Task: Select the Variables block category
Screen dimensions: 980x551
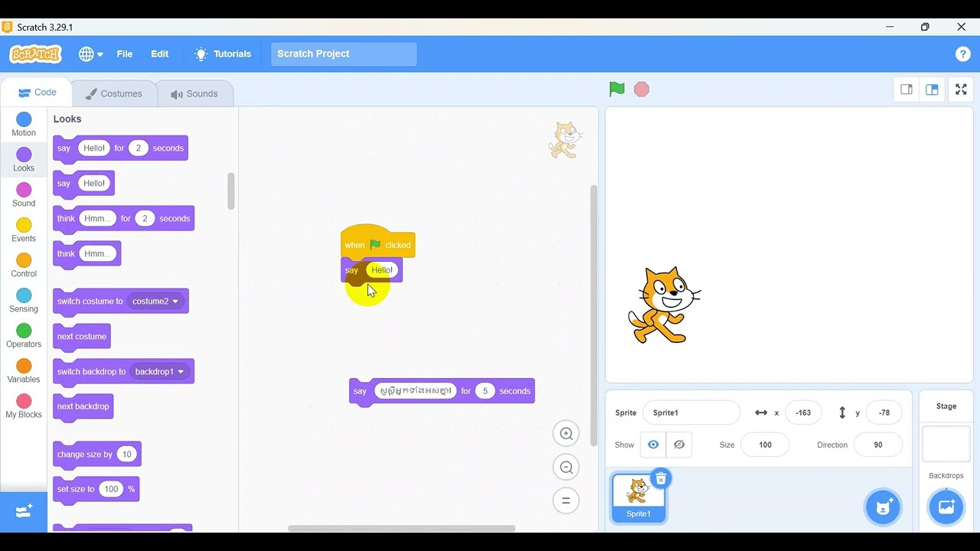Action: [24, 371]
